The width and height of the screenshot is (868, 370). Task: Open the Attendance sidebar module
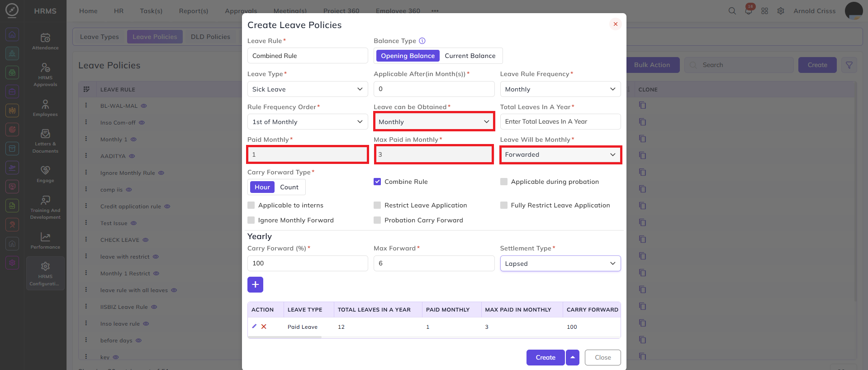tap(45, 41)
